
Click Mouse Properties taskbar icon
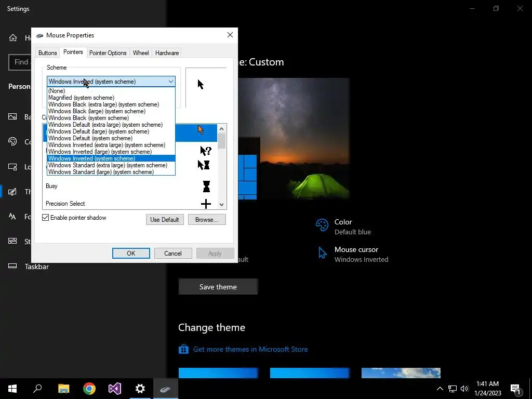(x=166, y=389)
